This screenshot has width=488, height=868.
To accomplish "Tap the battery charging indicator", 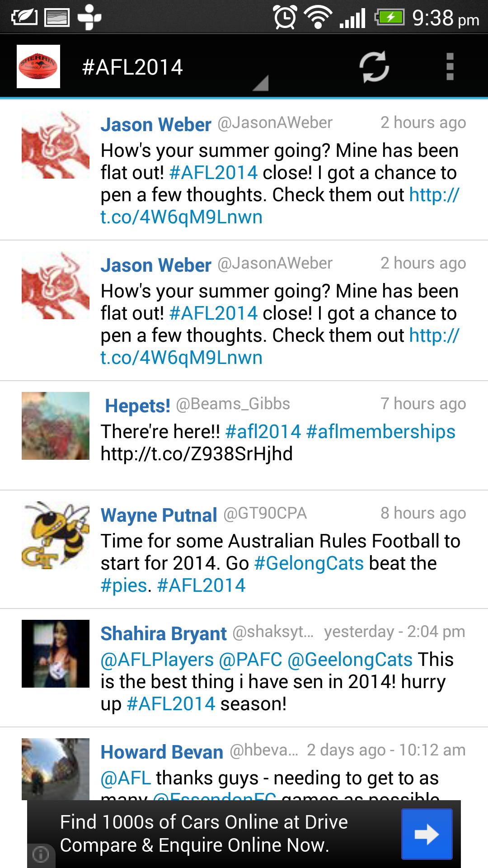I will (x=389, y=17).
